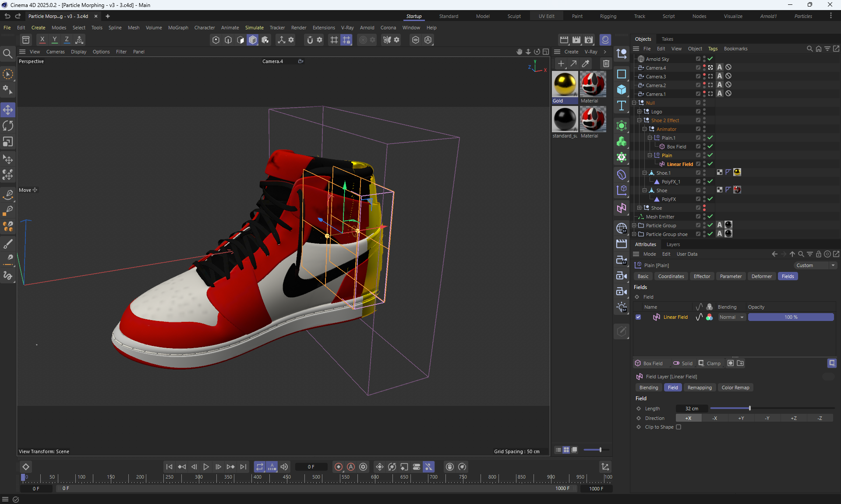This screenshot has width=841, height=504.
Task: Select the Scale tool
Action: click(x=8, y=142)
